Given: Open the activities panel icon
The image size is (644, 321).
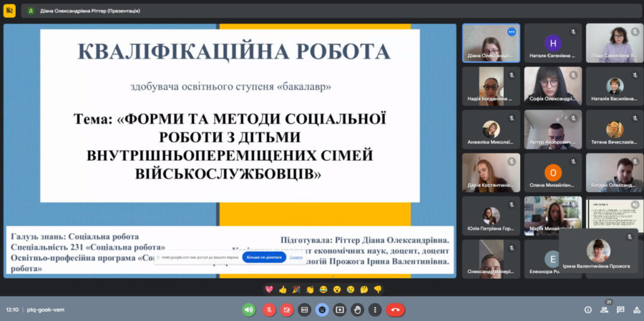Looking at the screenshot, I should (x=636, y=310).
